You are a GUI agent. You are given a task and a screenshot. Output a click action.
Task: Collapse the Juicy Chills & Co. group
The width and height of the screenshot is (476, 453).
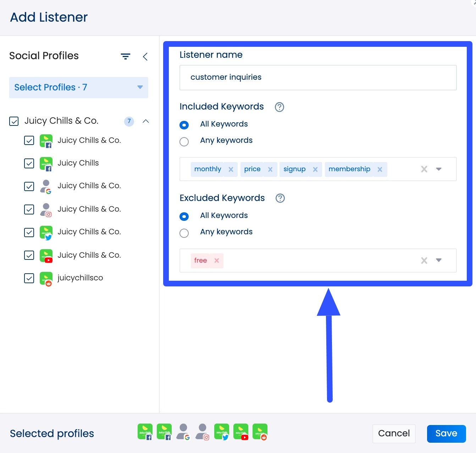click(x=145, y=121)
